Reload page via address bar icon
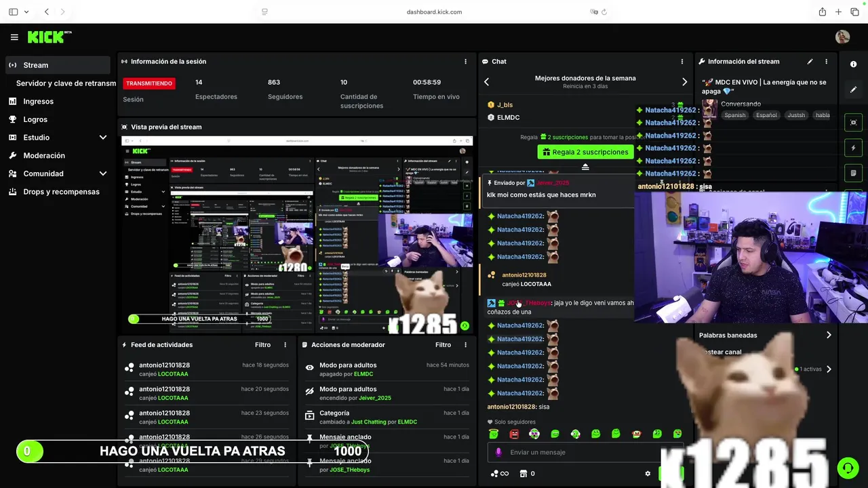Image resolution: width=868 pixels, height=488 pixels. click(604, 12)
